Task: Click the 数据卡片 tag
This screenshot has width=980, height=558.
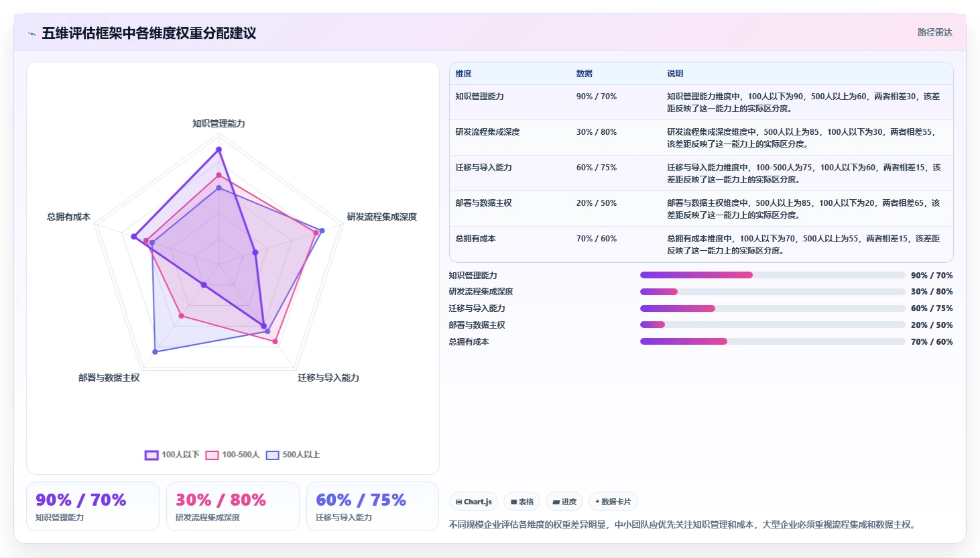Action: point(613,502)
